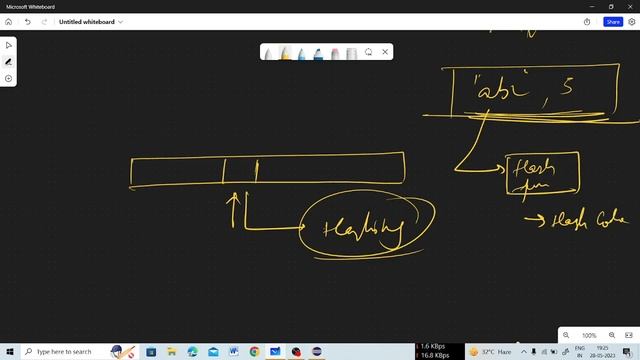The image size is (640, 360).
Task: Open whiteboard Settings gear
Action: coord(632,22)
